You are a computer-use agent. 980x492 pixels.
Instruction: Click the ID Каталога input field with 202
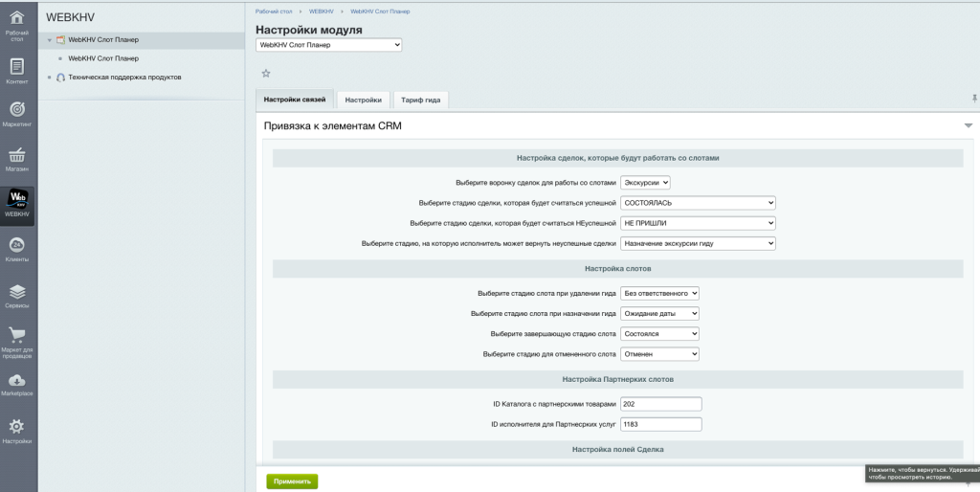click(660, 404)
